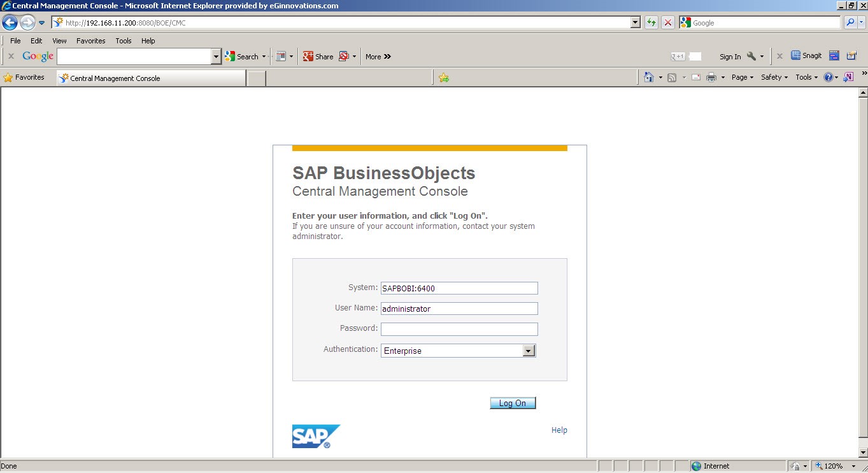Expand Google Toolbar search suggestions dropdown
The width and height of the screenshot is (868, 473).
216,56
